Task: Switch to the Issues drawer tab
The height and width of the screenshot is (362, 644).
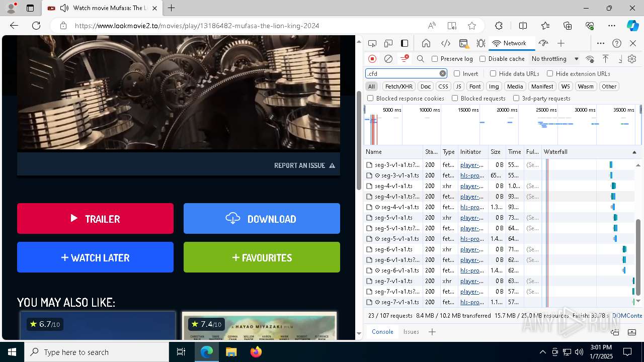Action: [411, 332]
